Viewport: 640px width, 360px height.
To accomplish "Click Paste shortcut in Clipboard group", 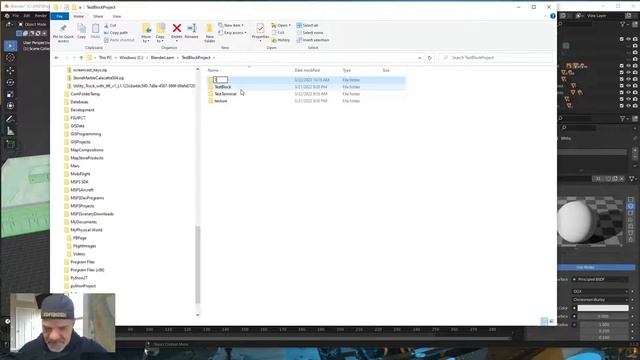I will click(119, 40).
